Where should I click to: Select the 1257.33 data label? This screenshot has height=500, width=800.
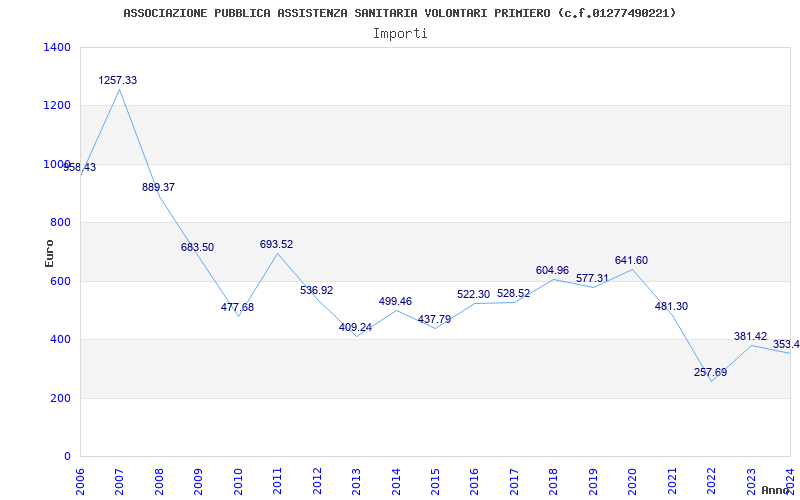point(118,80)
